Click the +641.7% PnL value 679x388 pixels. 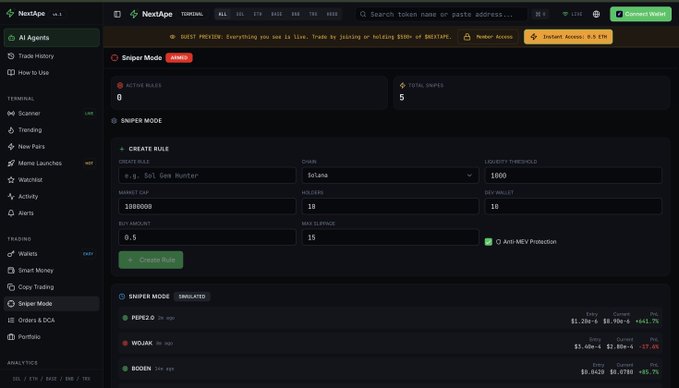point(647,321)
